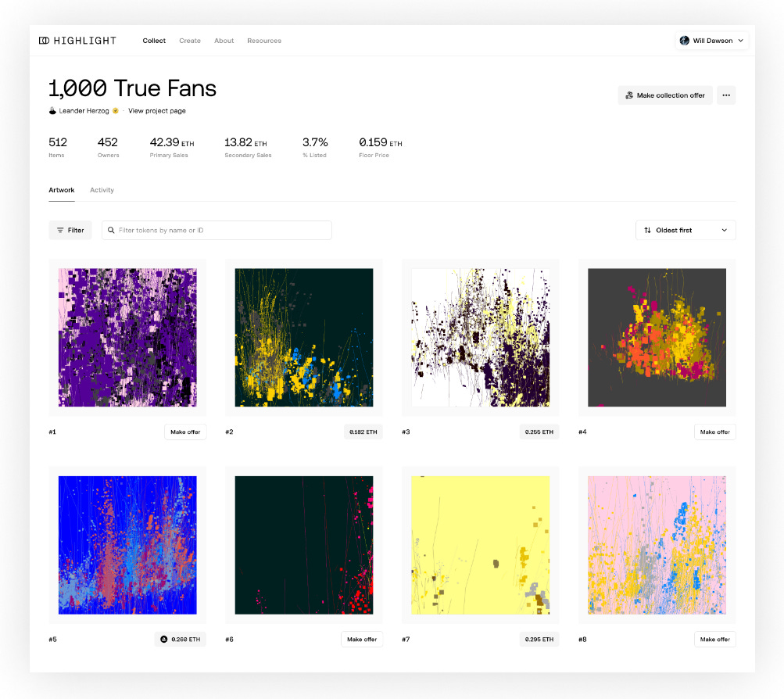Click the marketplace icon on #5 price

coord(164,640)
